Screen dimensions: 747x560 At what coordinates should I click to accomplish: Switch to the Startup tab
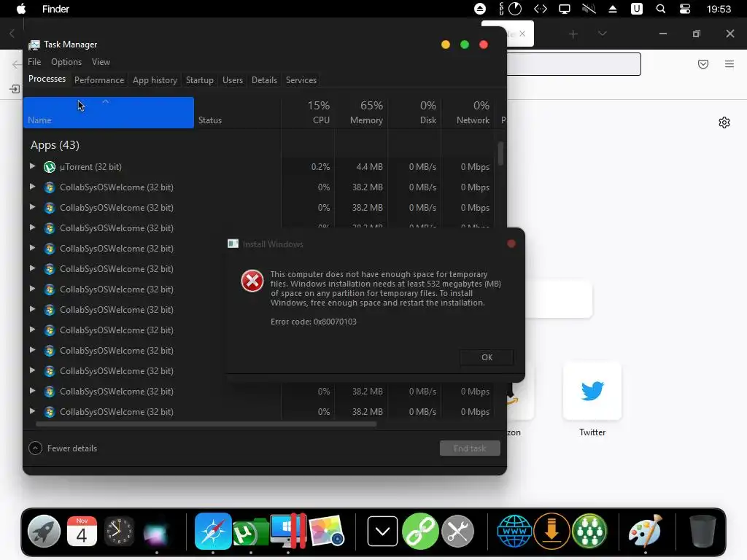pyautogui.click(x=200, y=80)
